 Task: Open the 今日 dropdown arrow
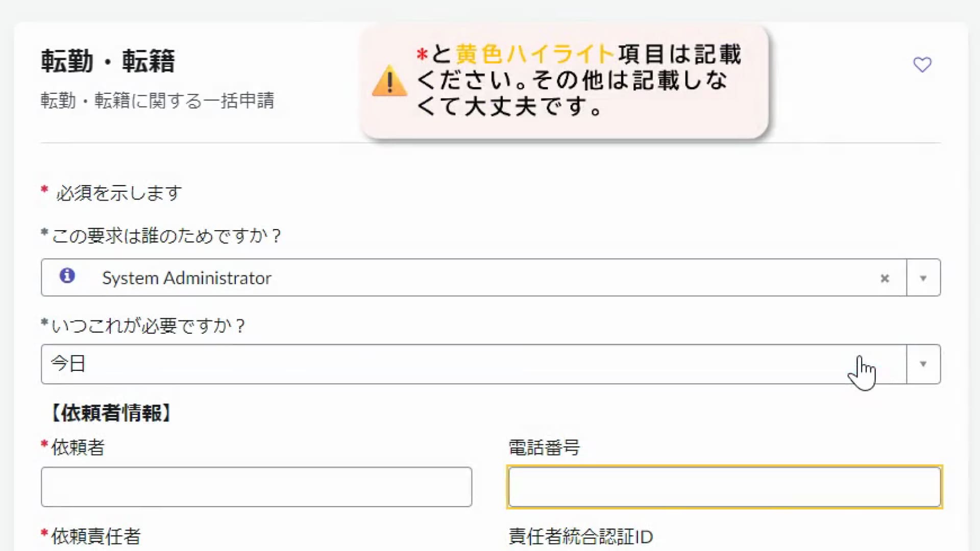click(x=923, y=364)
